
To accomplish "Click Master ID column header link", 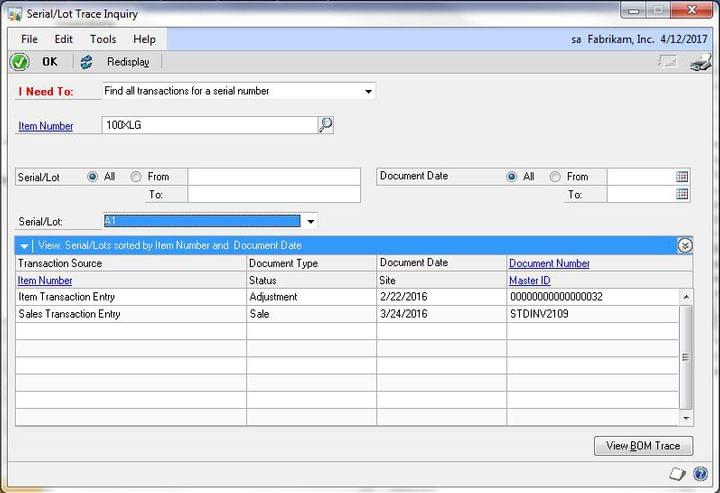I will [x=529, y=280].
